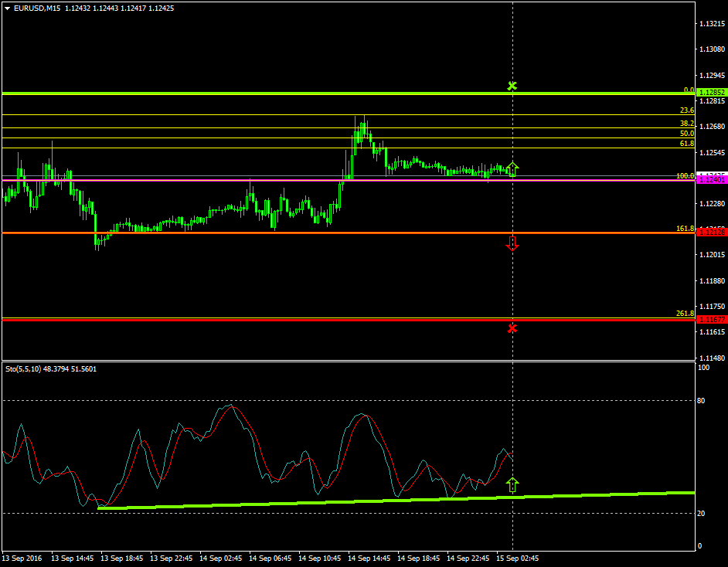Select the 61.8 Fibonacci level label
This screenshot has height=567, width=728.
[686, 144]
